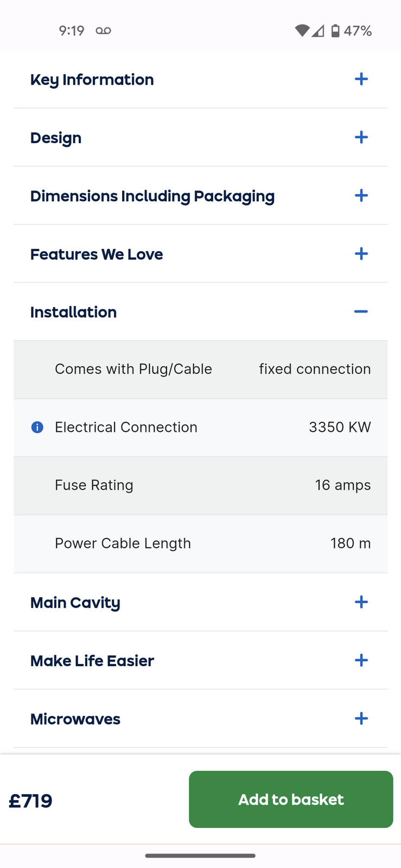401x868 pixels.
Task: Open the Design section heading
Action: tap(56, 138)
